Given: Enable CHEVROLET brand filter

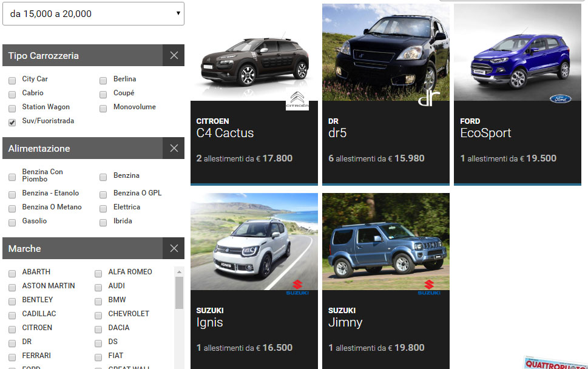Looking at the screenshot, I should (x=98, y=316).
